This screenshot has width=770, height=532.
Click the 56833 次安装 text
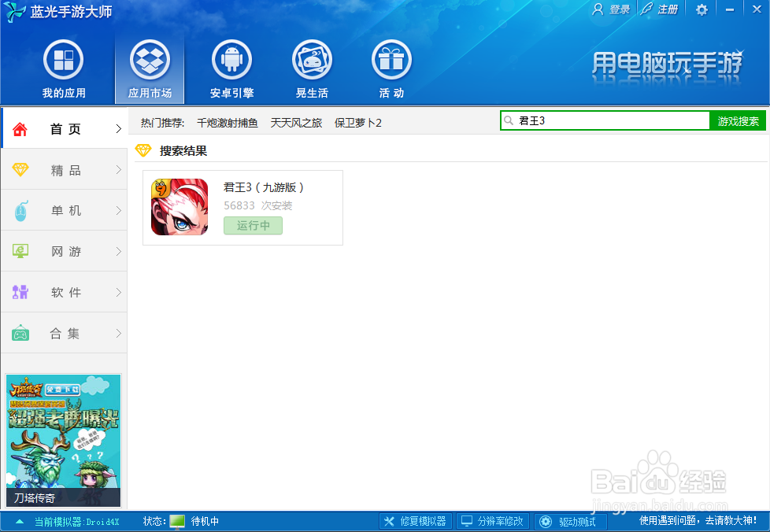tap(257, 205)
